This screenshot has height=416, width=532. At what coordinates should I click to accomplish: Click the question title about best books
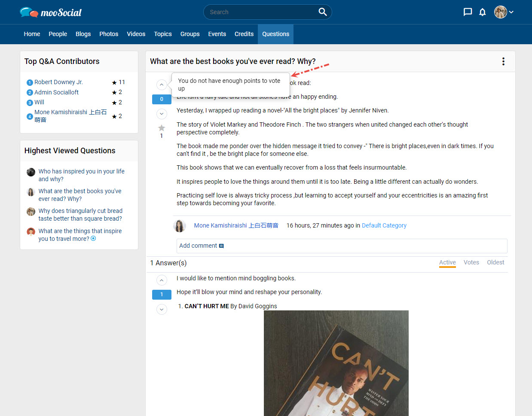click(x=233, y=61)
